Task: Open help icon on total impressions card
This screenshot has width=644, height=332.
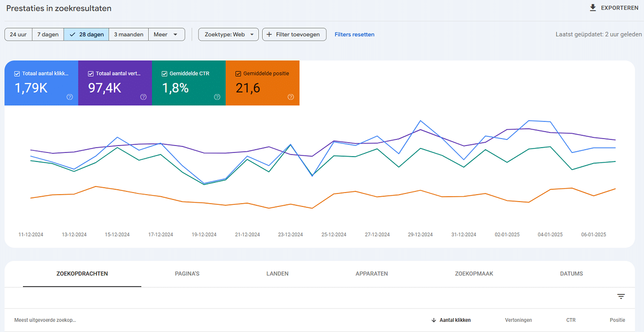Action: coord(143,97)
